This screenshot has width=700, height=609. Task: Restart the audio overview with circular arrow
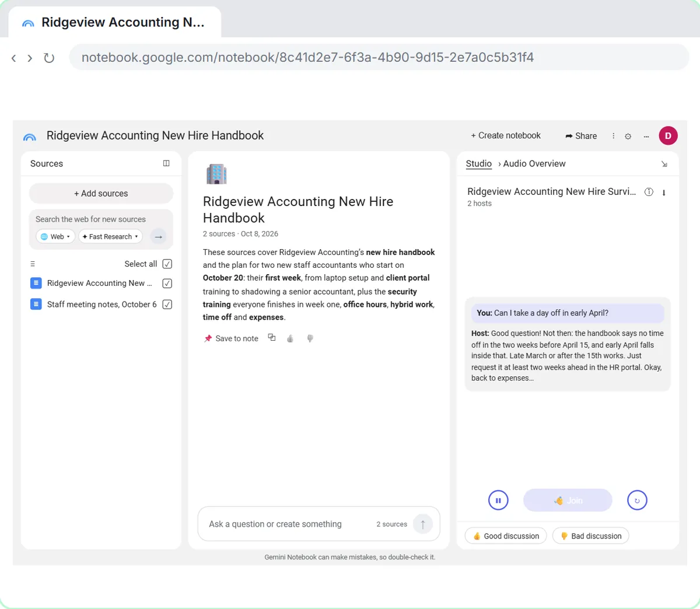coord(637,500)
